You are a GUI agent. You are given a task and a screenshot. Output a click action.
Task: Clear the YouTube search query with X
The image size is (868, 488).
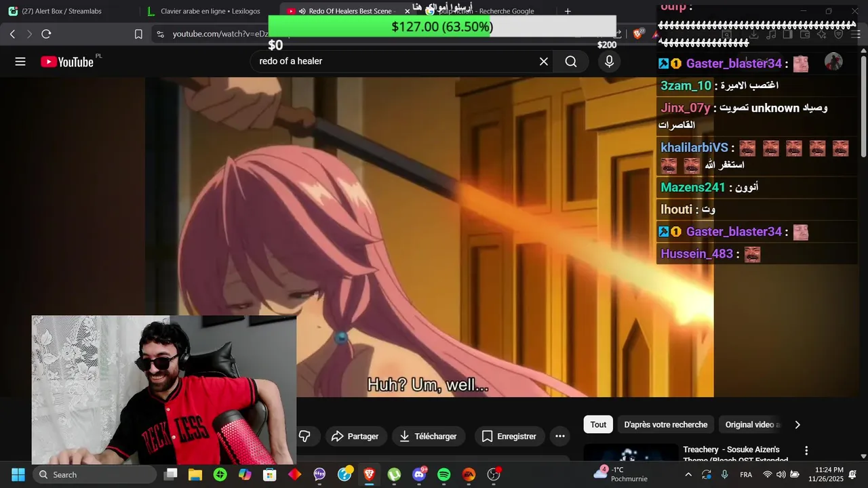coord(544,62)
